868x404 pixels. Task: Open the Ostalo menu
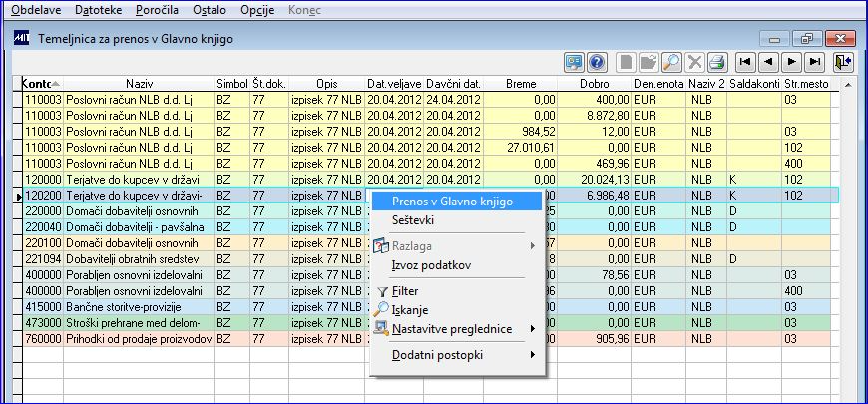coord(210,10)
